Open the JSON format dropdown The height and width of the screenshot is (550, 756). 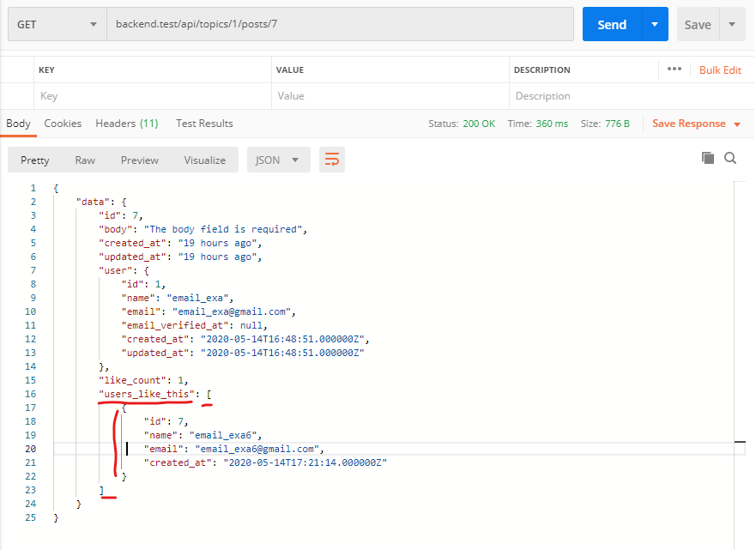tap(278, 160)
